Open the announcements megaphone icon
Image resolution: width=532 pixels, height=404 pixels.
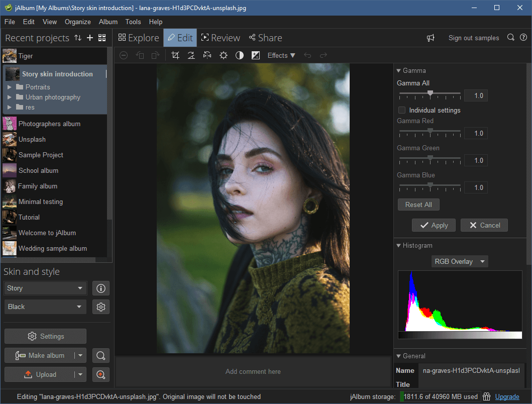click(431, 38)
